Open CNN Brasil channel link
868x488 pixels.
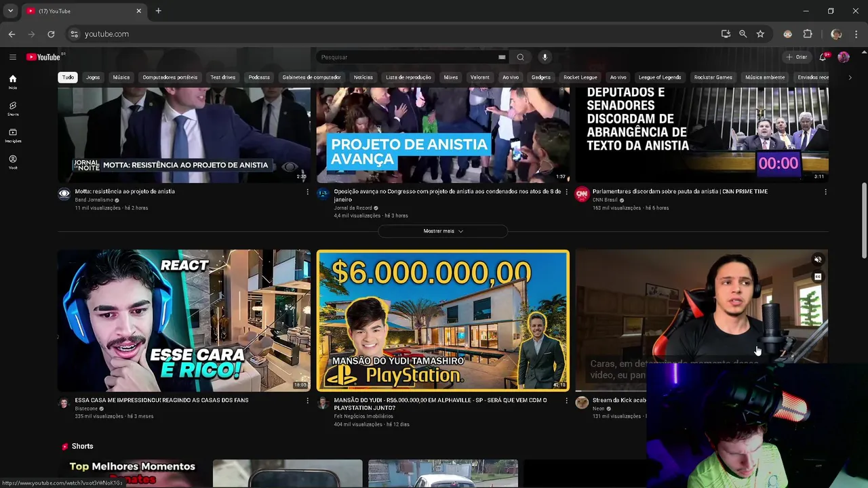[606, 200]
